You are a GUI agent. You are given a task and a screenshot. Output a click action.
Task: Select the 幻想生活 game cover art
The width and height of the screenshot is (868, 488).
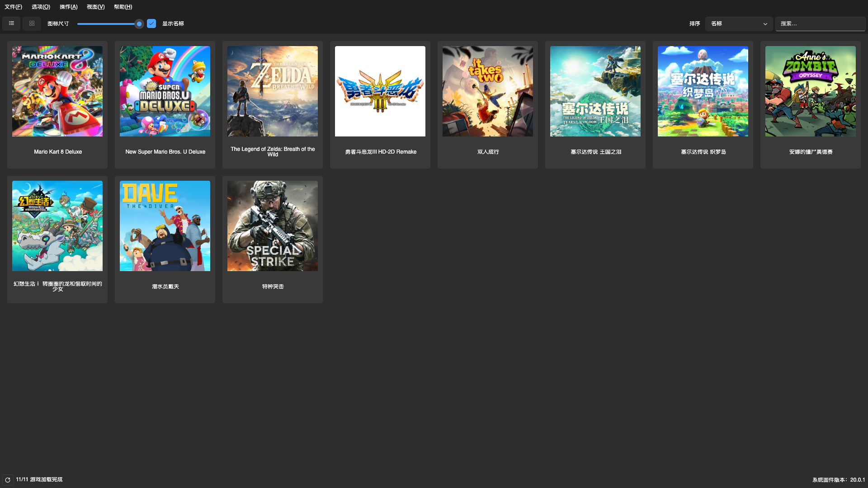57,226
